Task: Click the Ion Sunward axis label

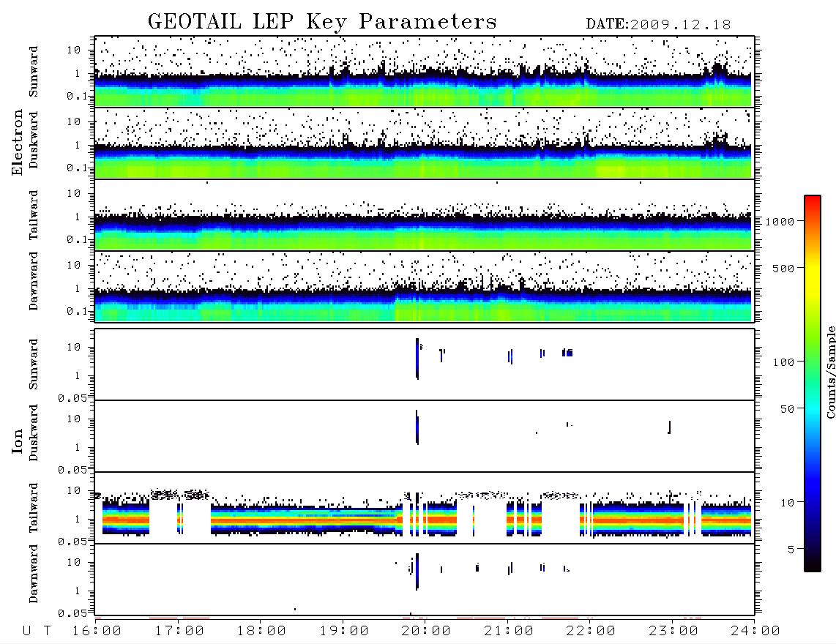Action: click(34, 364)
